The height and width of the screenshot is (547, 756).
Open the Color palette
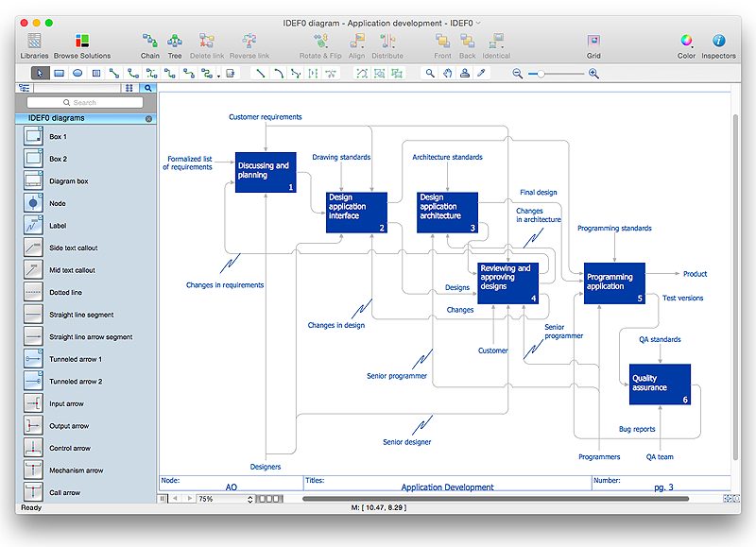(686, 42)
